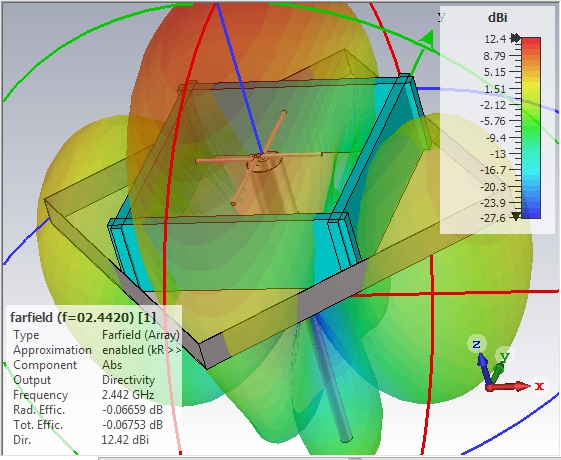Click the Rad. Effic. -0.06659 dB value
The image size is (561, 460).
(x=132, y=410)
